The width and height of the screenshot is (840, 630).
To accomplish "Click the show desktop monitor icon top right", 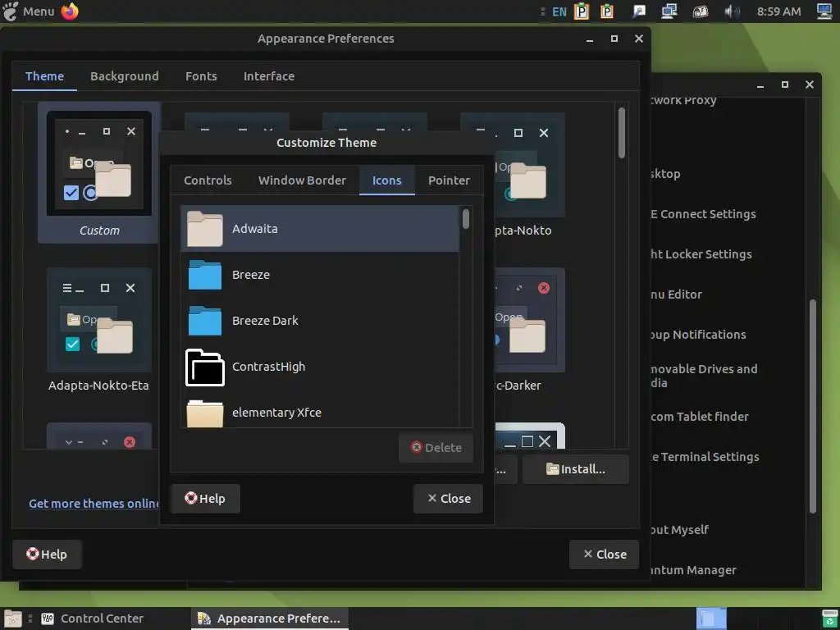I will click(825, 11).
